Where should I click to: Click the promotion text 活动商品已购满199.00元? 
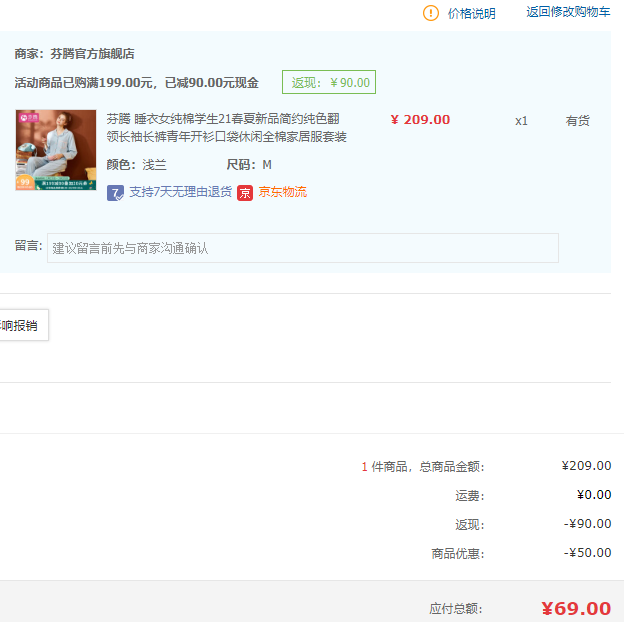point(84,83)
